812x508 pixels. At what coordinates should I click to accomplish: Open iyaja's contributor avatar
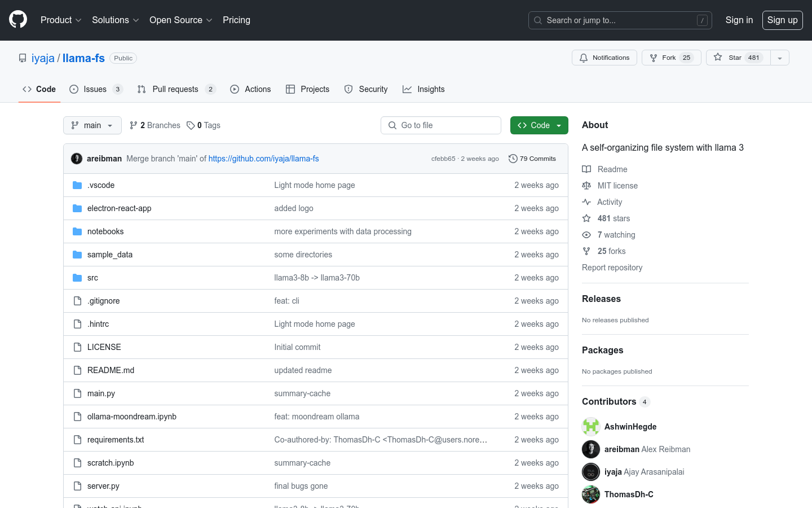pyautogui.click(x=591, y=472)
